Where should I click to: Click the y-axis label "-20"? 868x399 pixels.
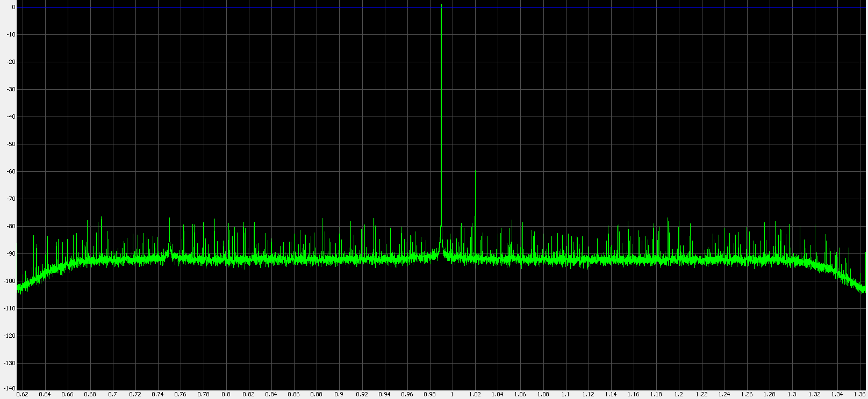pyautogui.click(x=11, y=62)
